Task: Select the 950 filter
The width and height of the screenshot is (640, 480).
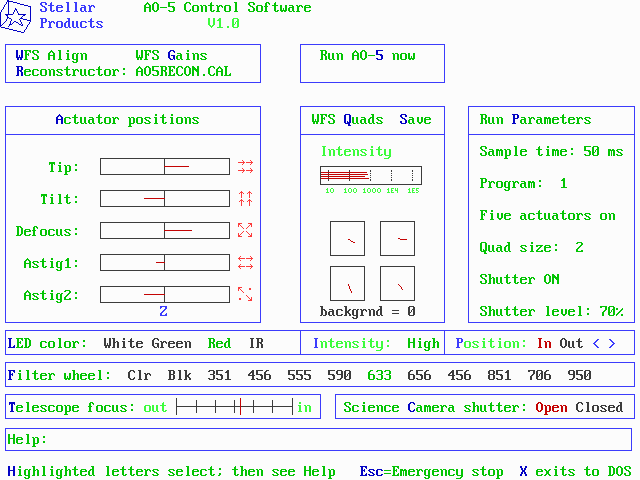Action: point(579,375)
